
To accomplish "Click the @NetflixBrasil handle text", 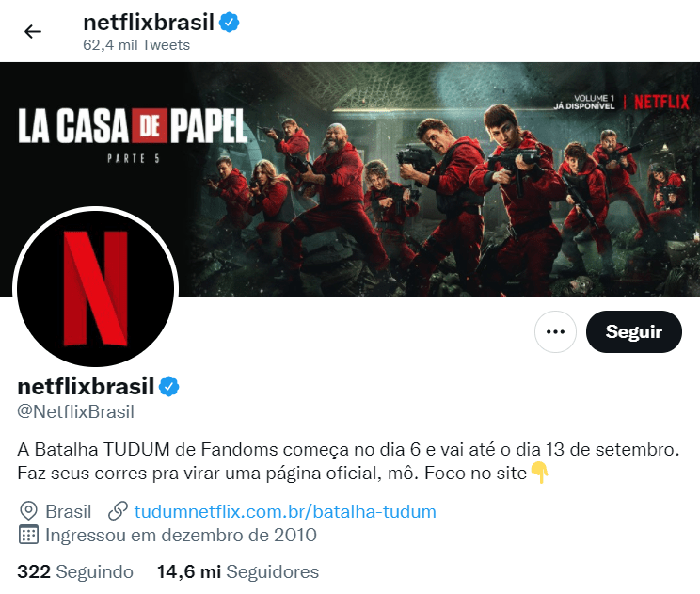I will coord(76,412).
